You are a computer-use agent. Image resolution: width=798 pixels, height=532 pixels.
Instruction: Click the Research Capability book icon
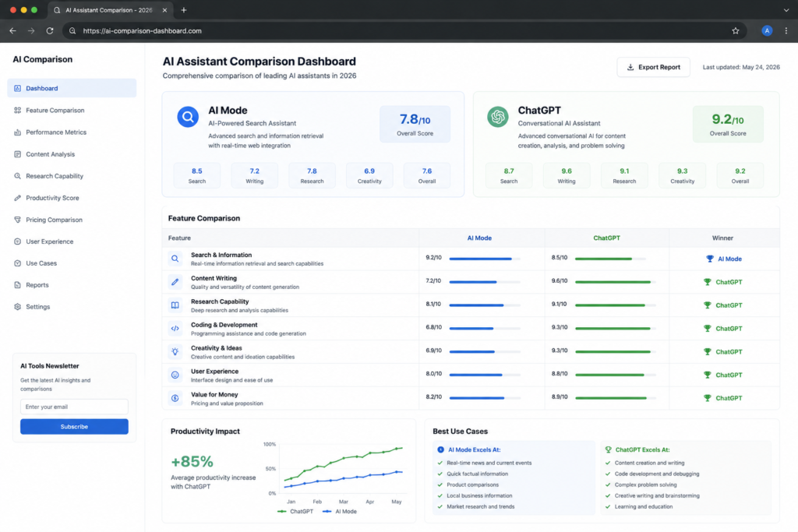pos(175,305)
